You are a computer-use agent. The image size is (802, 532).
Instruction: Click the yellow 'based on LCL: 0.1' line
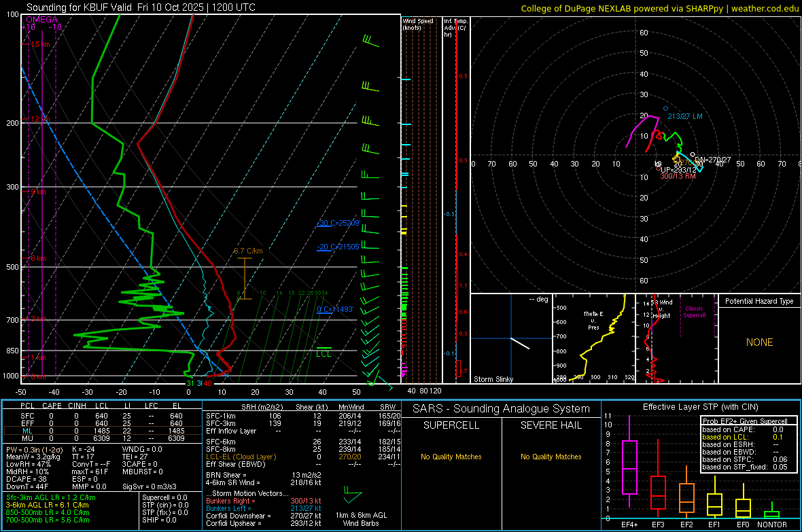pos(743,438)
